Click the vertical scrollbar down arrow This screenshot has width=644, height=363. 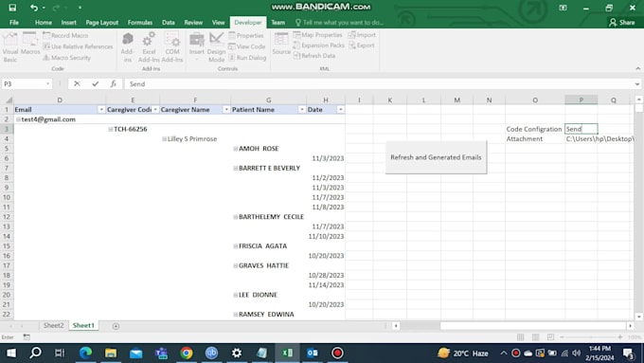[x=638, y=317]
